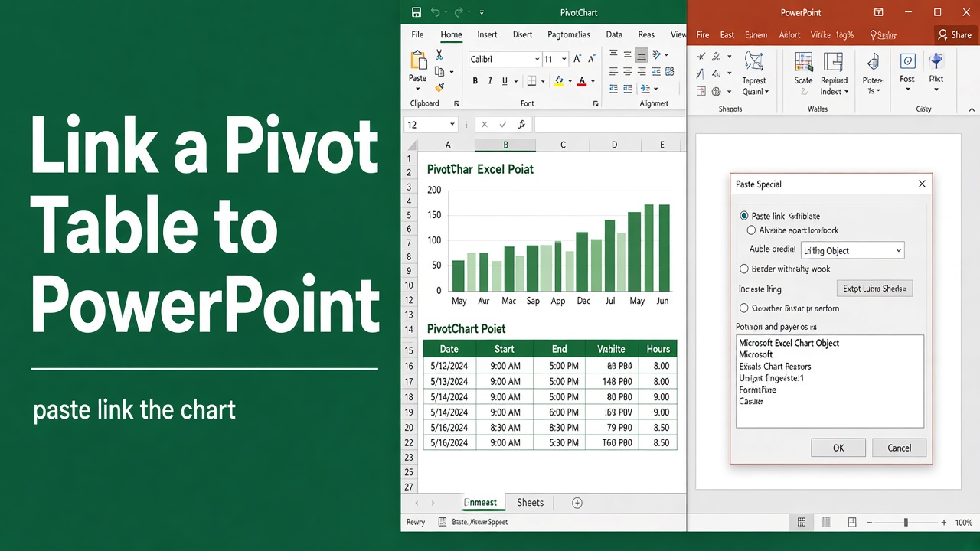Select the Paste link radio button
This screenshot has width=980, height=551.
pyautogui.click(x=744, y=216)
